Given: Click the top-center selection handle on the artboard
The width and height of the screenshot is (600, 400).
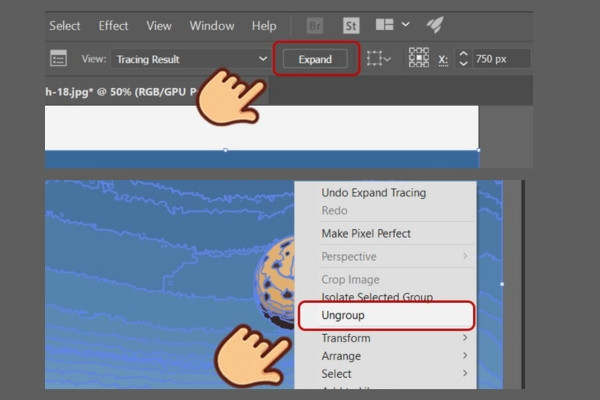Looking at the screenshot, I should (x=225, y=150).
